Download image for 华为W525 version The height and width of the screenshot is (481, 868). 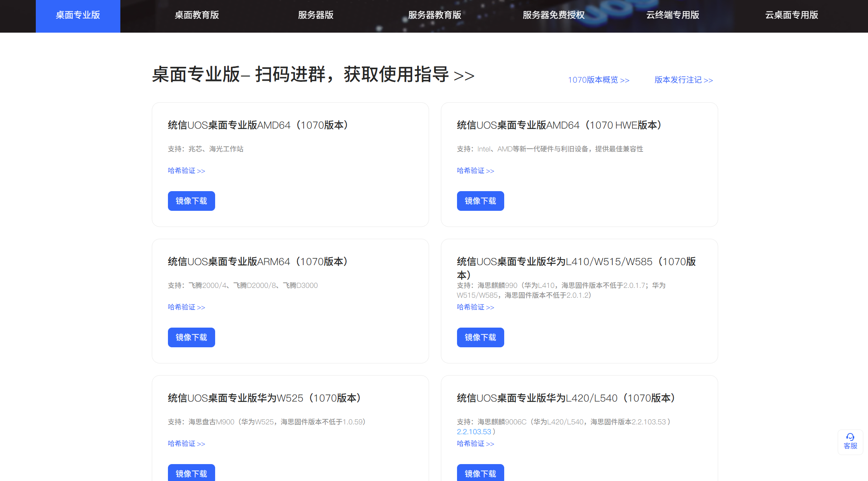pyautogui.click(x=192, y=472)
